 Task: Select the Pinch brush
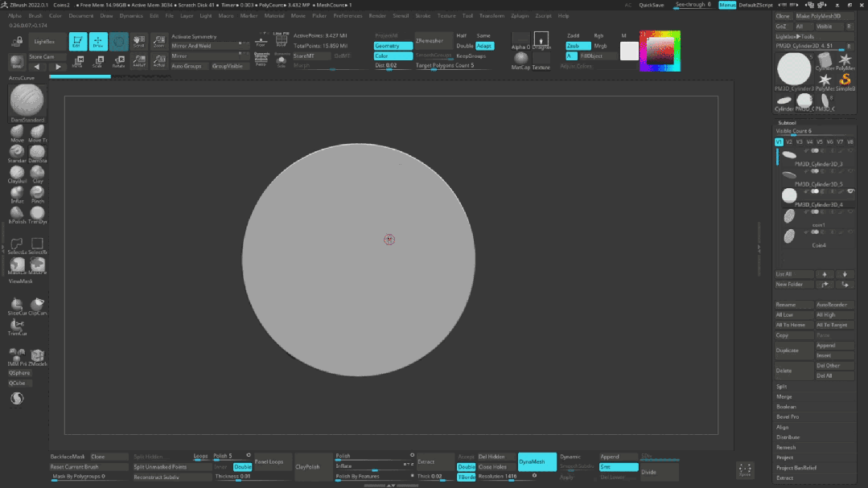coord(38,195)
